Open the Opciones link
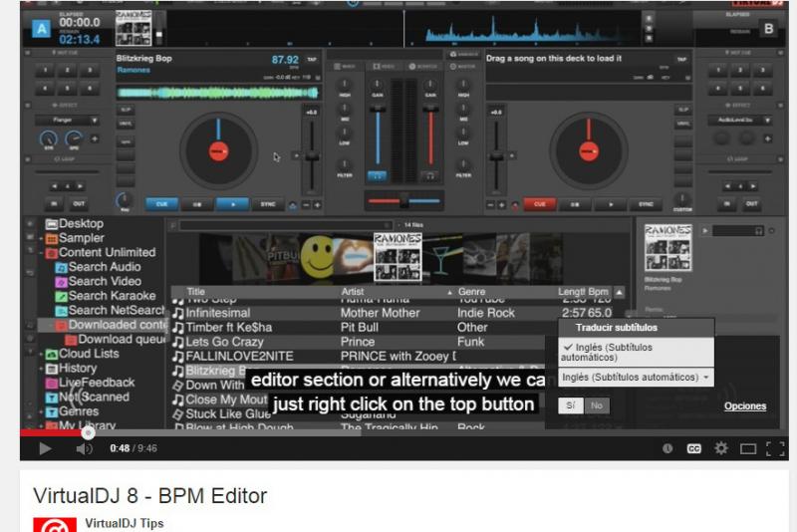This screenshot has height=532, width=797. click(744, 406)
